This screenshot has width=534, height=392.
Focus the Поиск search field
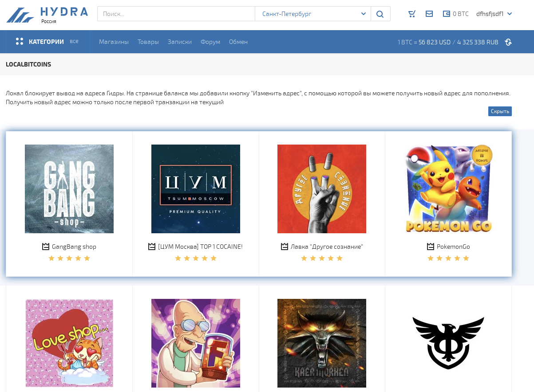176,14
